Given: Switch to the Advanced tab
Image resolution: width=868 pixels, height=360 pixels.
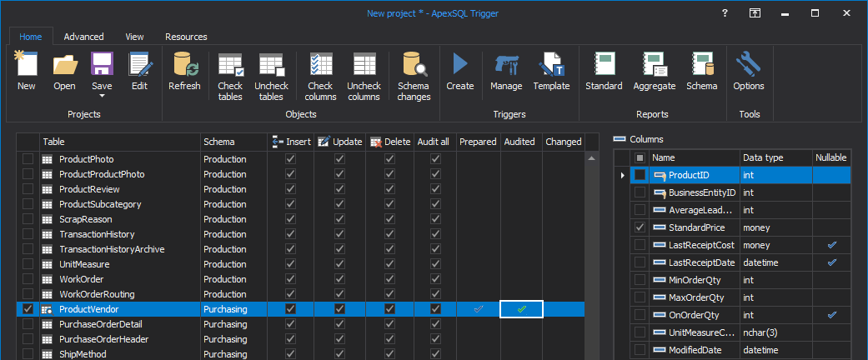Looking at the screenshot, I should tap(83, 37).
